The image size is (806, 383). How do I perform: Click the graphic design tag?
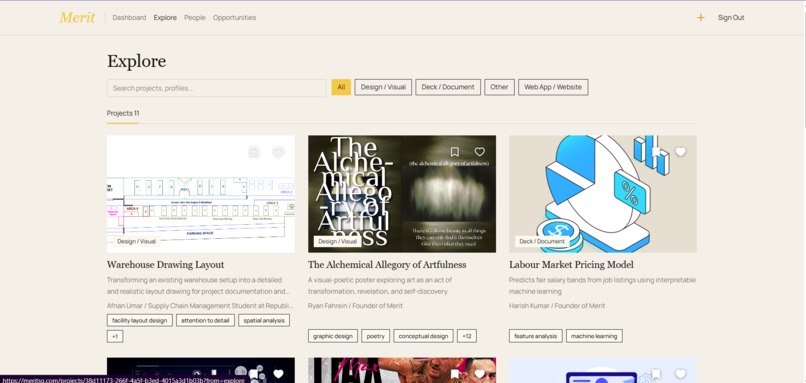coord(333,336)
